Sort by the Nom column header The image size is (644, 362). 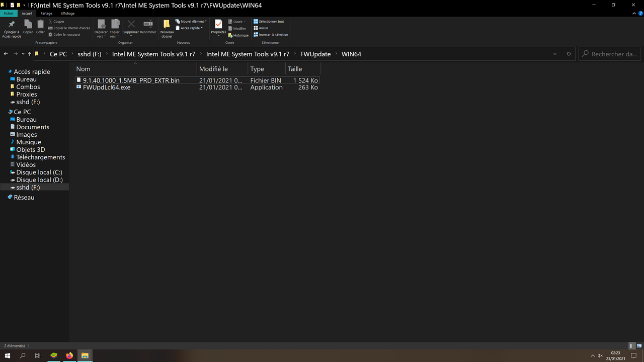135,69
